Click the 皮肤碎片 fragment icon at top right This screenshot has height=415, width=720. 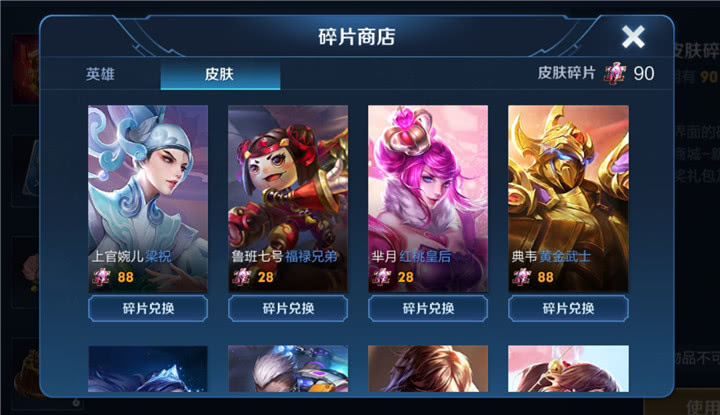[x=614, y=73]
